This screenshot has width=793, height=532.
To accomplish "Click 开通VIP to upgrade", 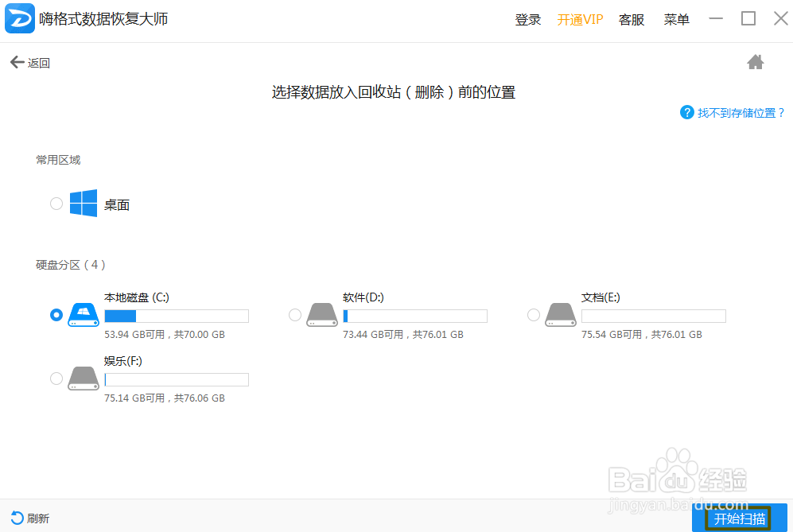I will pos(581,19).
